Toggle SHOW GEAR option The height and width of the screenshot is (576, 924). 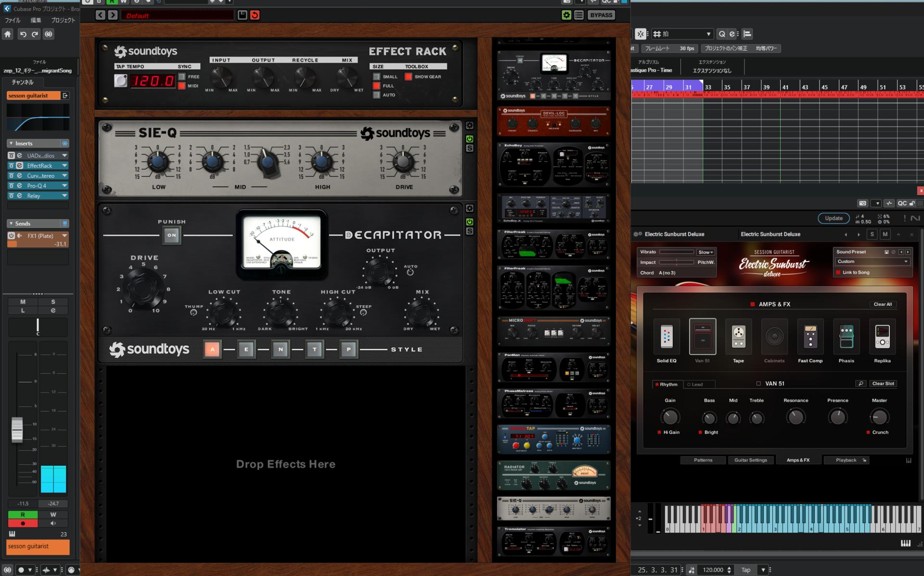click(x=408, y=77)
